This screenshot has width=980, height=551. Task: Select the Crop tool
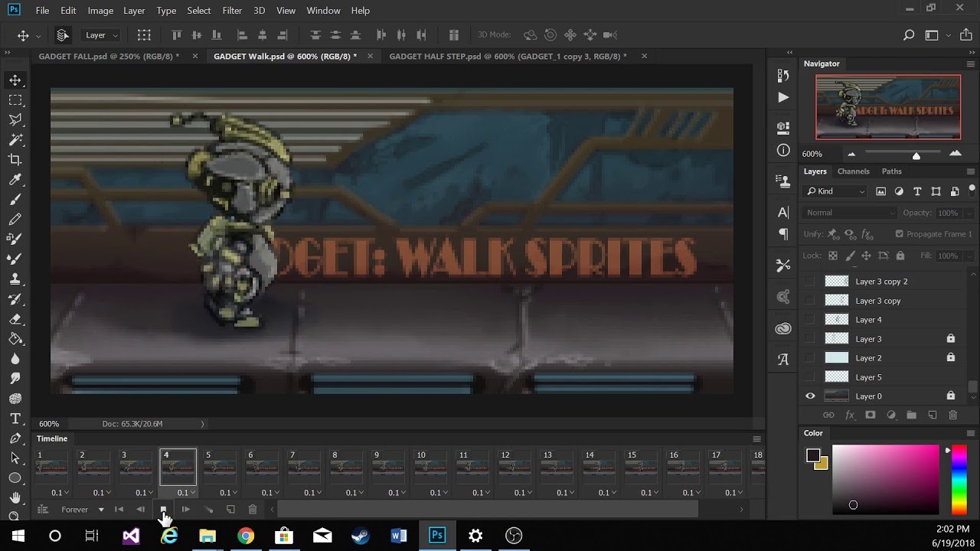pos(15,159)
